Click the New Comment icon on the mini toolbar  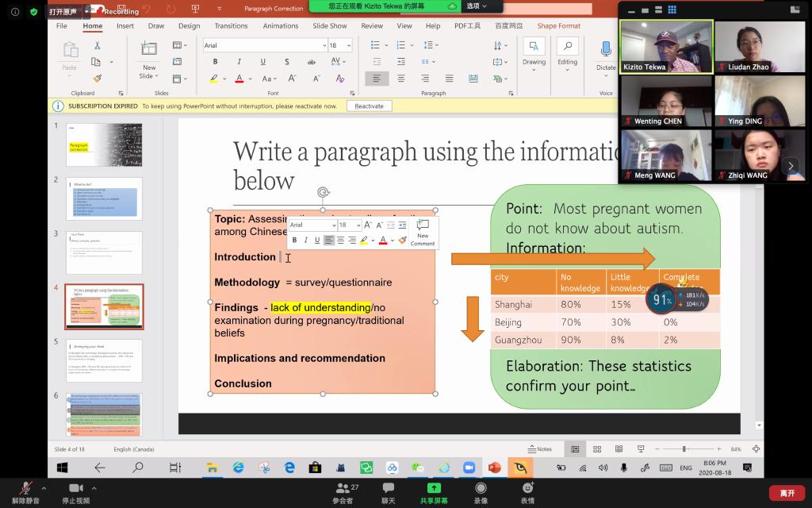[x=423, y=225]
